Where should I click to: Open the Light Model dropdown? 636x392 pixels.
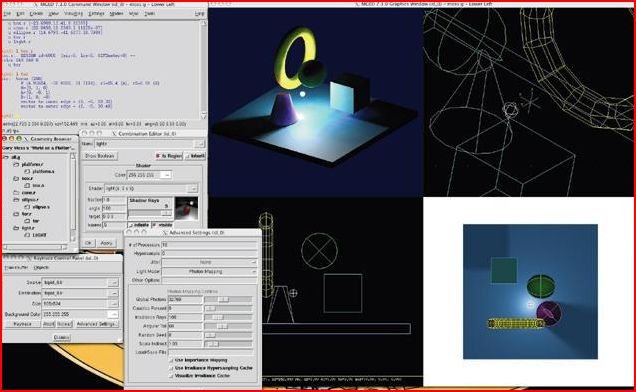pos(209,271)
